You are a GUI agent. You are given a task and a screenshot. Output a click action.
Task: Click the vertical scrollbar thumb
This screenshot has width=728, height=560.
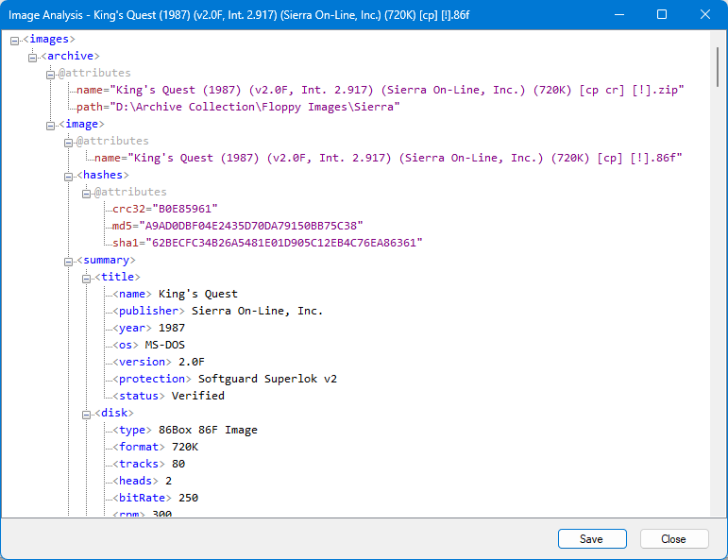718,66
